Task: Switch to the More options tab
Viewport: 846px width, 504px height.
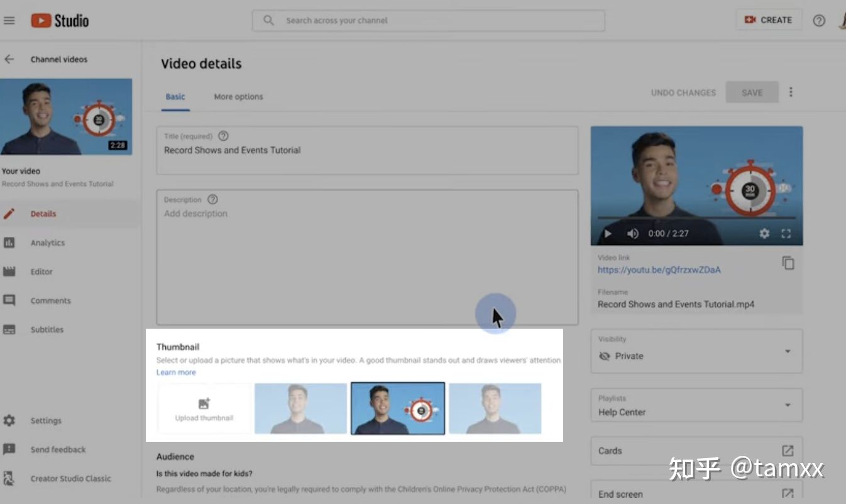Action: pos(238,97)
